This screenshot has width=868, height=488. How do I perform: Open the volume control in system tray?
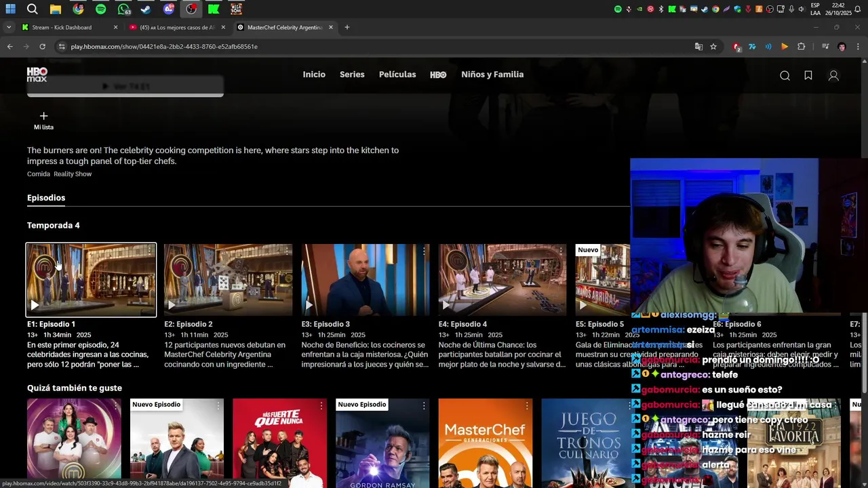click(x=802, y=9)
